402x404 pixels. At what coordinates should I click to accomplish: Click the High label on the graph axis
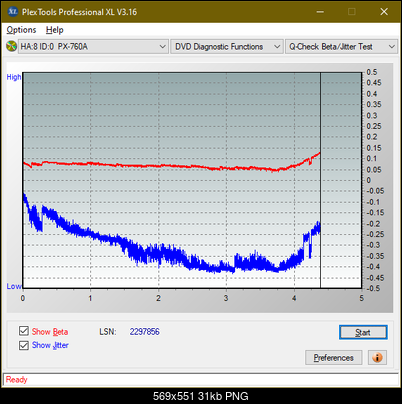(x=14, y=77)
